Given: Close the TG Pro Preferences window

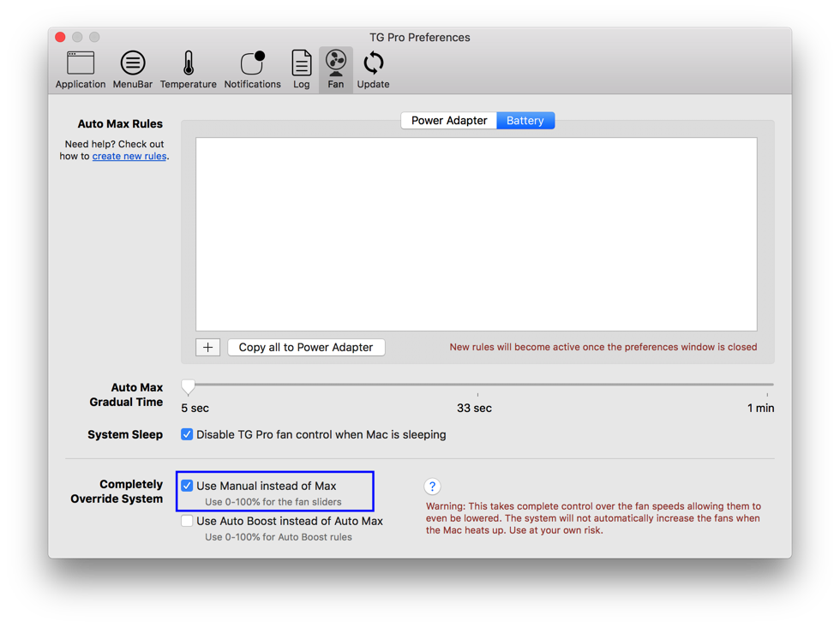Looking at the screenshot, I should click(61, 37).
